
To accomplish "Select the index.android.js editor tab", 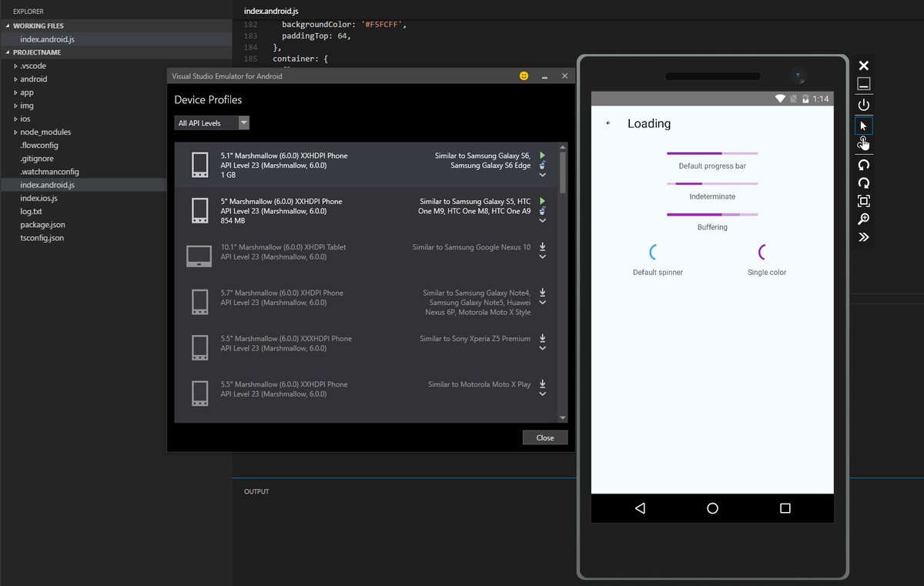I will pyautogui.click(x=271, y=11).
